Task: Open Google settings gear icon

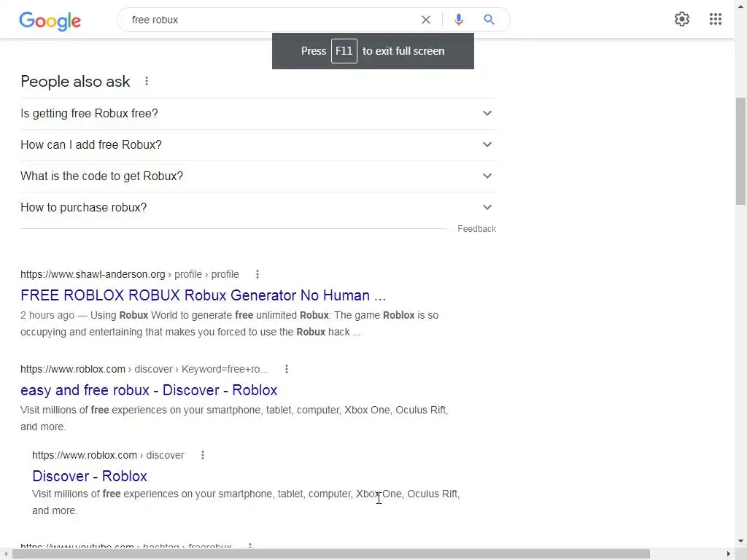Action: pos(682,19)
